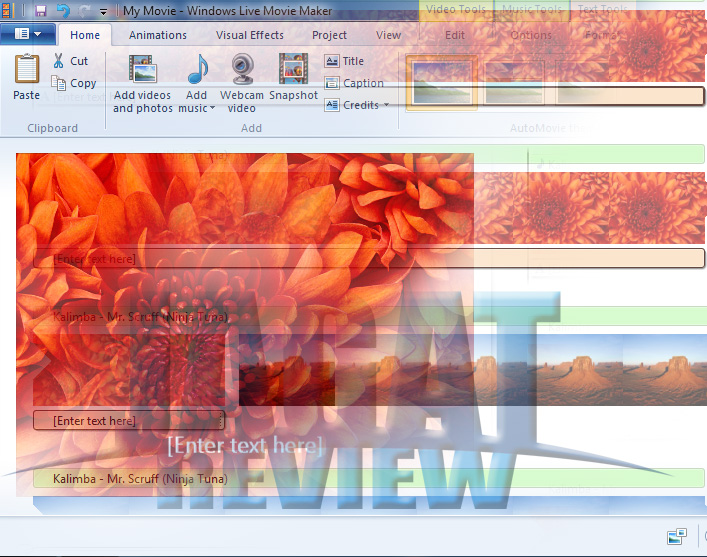The width and height of the screenshot is (707, 557).
Task: Insert a Title
Action: [344, 61]
